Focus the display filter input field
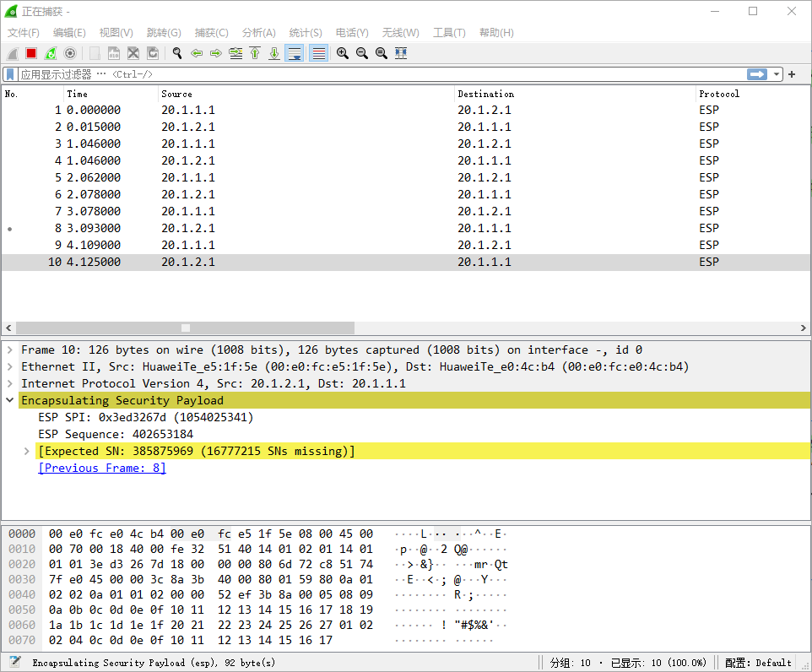Viewport: 812px width, 672px height. click(x=382, y=74)
